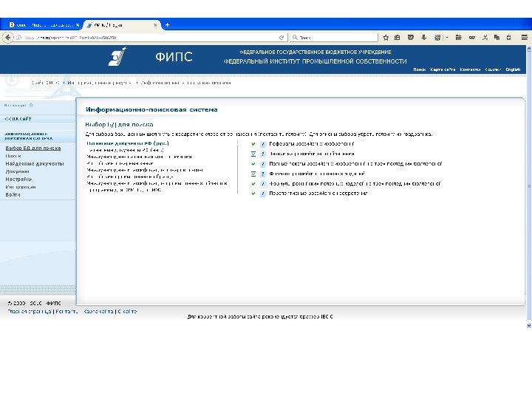Open the bookmarks list icon beside the star
Viewport: 532px width, 399px height.
pos(398,38)
